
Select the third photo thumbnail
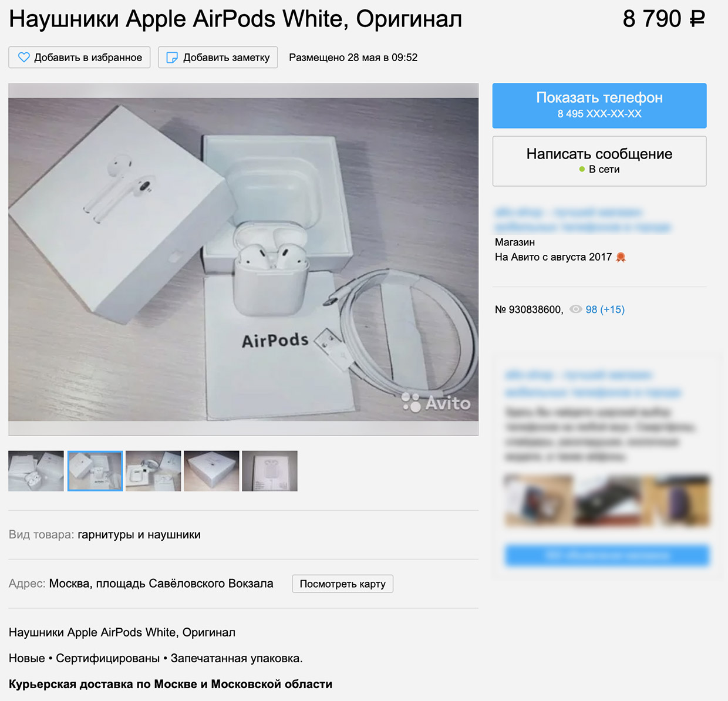coord(153,471)
